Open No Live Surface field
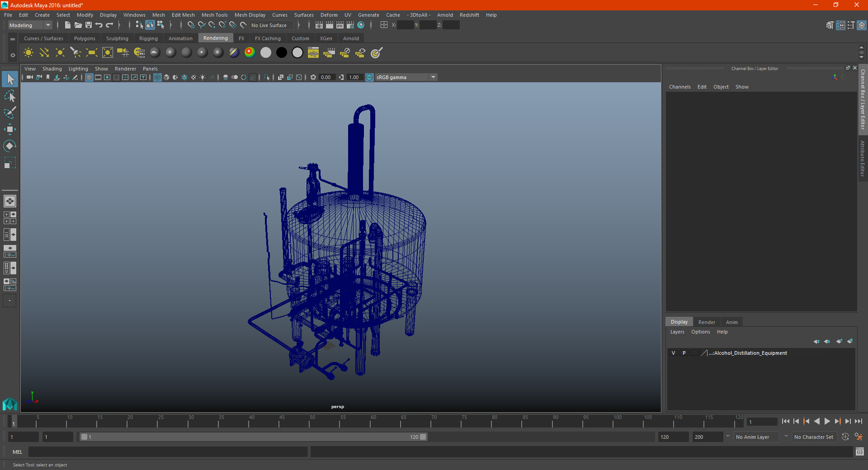 tap(271, 25)
